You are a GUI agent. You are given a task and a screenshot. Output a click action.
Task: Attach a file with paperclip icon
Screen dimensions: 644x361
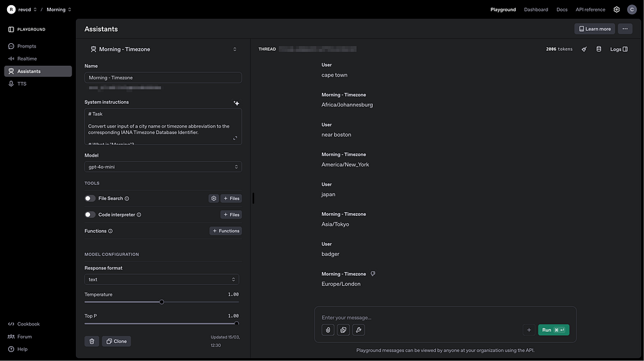coord(328,330)
